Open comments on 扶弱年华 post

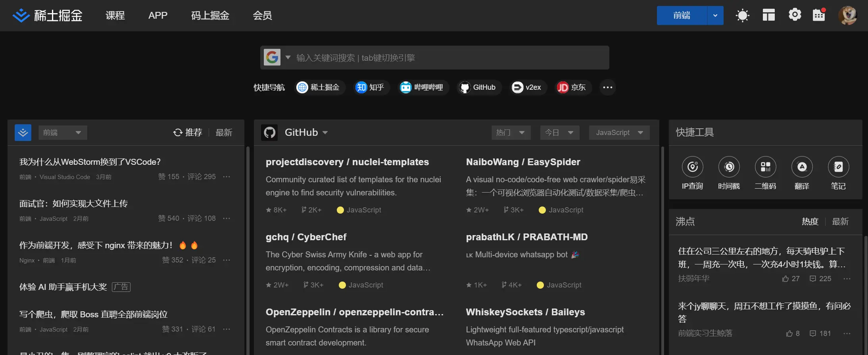pyautogui.click(x=820, y=279)
